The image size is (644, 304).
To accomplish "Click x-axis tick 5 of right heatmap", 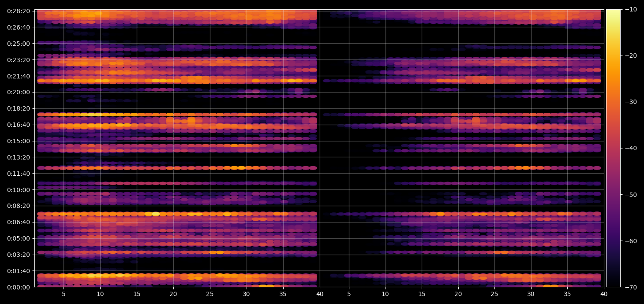I will (x=349, y=294).
